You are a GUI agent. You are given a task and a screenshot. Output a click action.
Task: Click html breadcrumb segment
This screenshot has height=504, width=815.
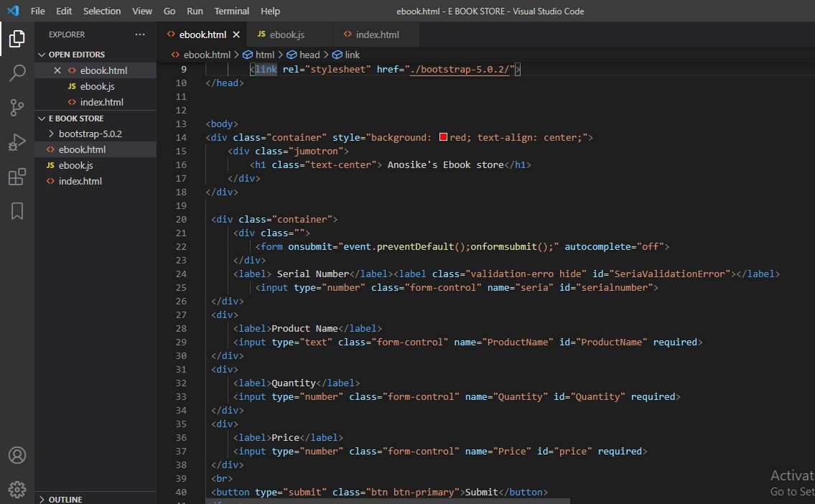pyautogui.click(x=264, y=55)
